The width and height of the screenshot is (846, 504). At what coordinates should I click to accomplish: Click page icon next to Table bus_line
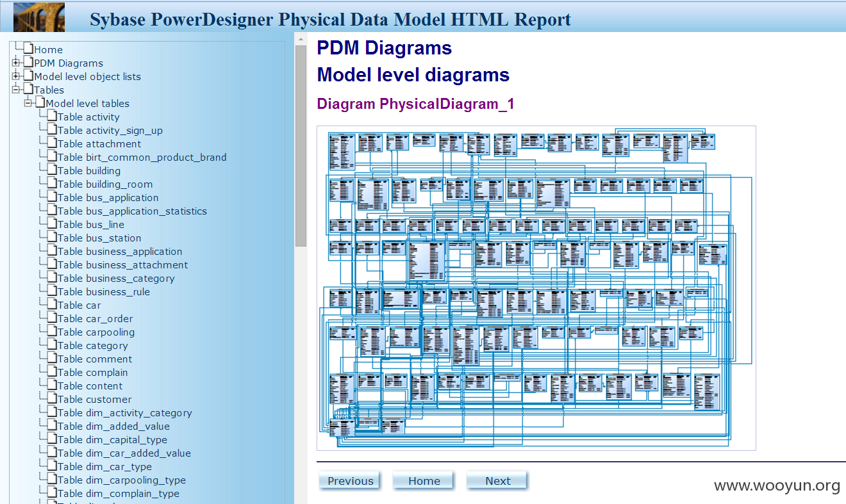pos(52,224)
